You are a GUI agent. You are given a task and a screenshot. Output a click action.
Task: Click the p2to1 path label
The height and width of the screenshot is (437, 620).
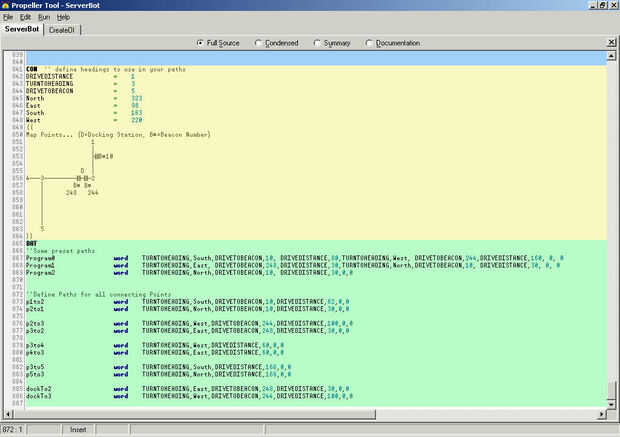pos(35,308)
